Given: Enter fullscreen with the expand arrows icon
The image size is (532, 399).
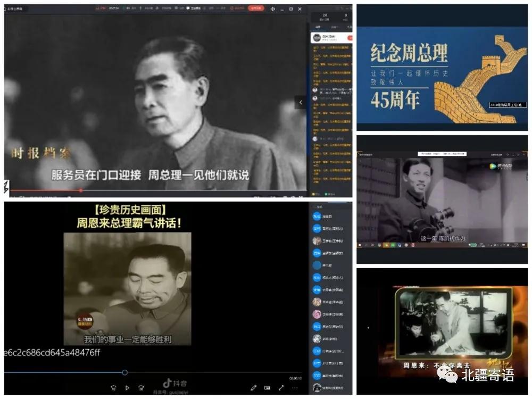Looking at the screenshot, I should click(281, 388).
